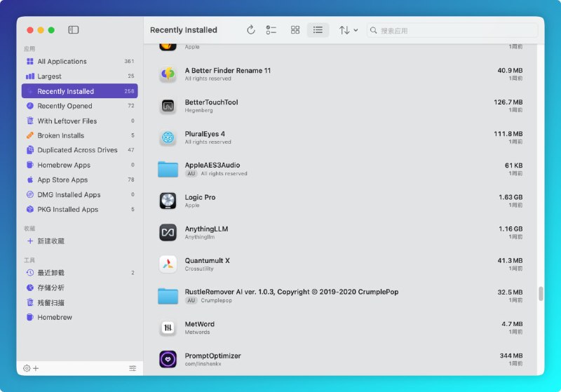Open Homebrew tool under 工具 section

tap(79, 317)
